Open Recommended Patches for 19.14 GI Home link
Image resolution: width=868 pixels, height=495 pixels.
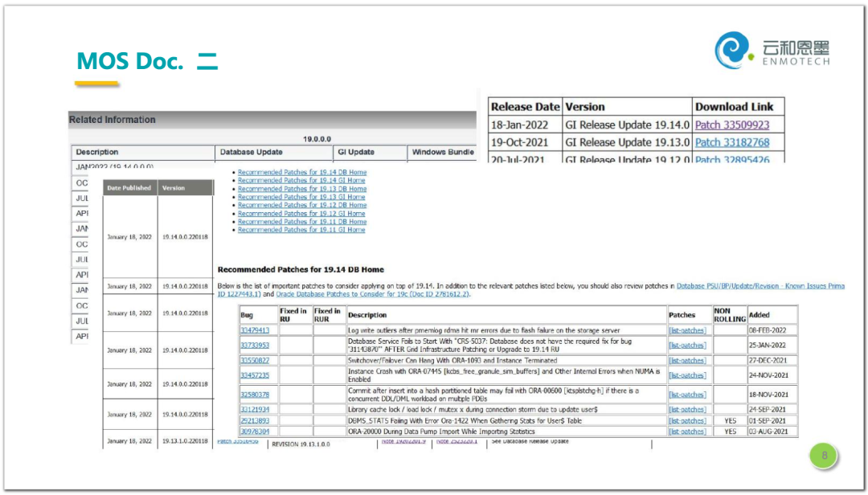coord(301,181)
